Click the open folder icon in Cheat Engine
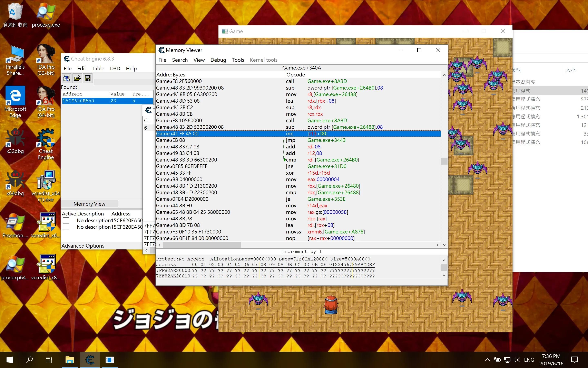This screenshot has height=368, width=588. [77, 78]
